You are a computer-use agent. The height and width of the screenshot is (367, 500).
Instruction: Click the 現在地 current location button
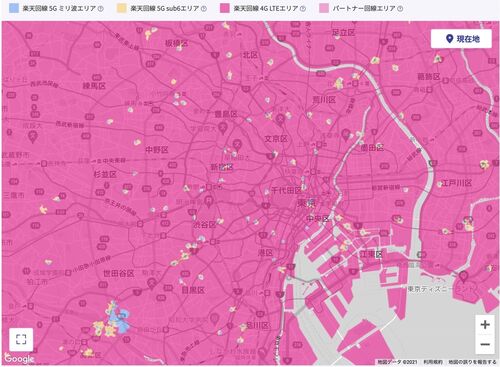click(x=461, y=39)
